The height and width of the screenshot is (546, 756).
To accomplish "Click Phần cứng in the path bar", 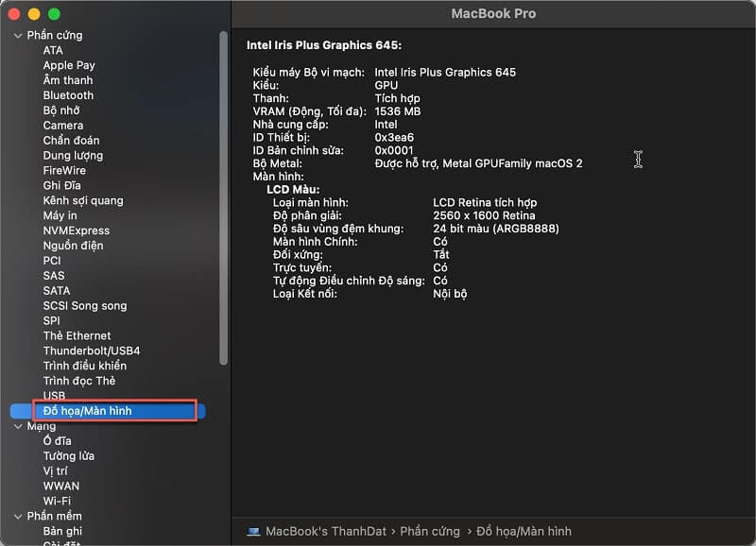I will [430, 532].
